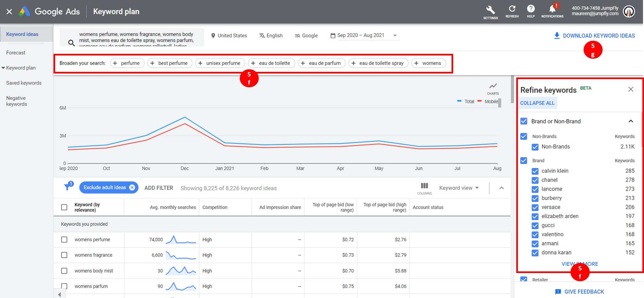This screenshot has height=298, width=644.
Task: Open the JumpFly account avatar
Action: [x=629, y=11]
